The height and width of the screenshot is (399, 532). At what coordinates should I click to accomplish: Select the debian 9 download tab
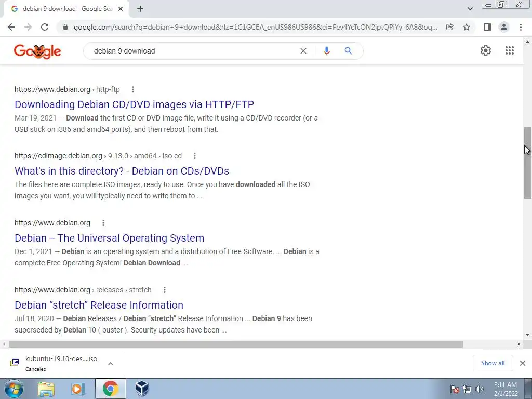pos(66,9)
